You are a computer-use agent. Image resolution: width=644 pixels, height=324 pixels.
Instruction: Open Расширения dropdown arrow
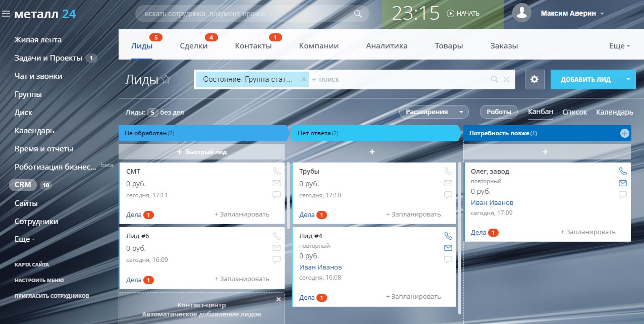click(x=462, y=112)
